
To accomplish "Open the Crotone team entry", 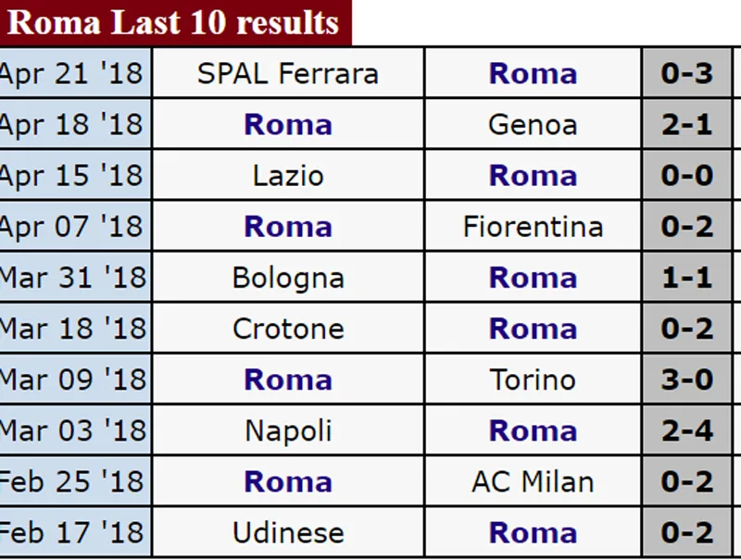I will [288, 329].
